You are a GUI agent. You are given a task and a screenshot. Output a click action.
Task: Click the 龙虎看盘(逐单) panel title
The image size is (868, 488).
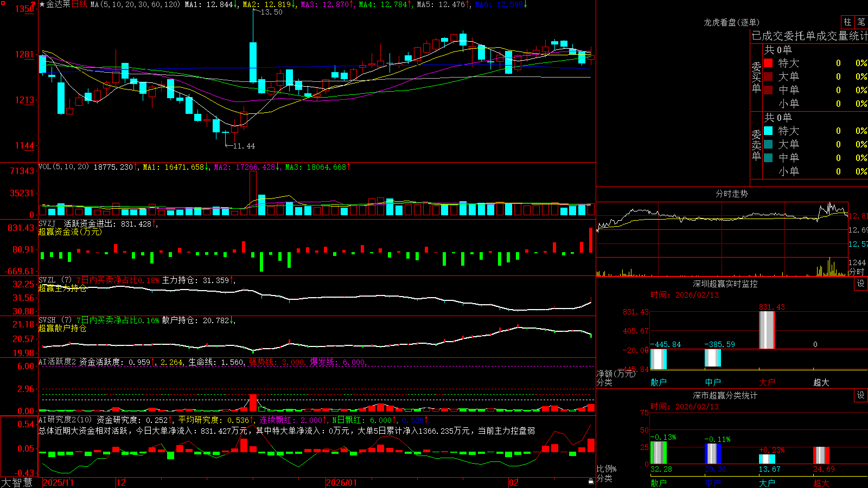[x=731, y=22]
